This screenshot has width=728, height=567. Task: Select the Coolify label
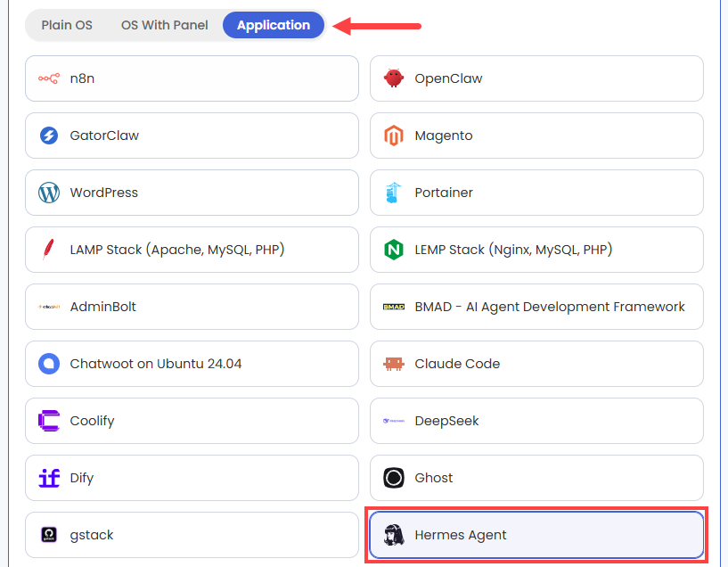click(x=93, y=421)
